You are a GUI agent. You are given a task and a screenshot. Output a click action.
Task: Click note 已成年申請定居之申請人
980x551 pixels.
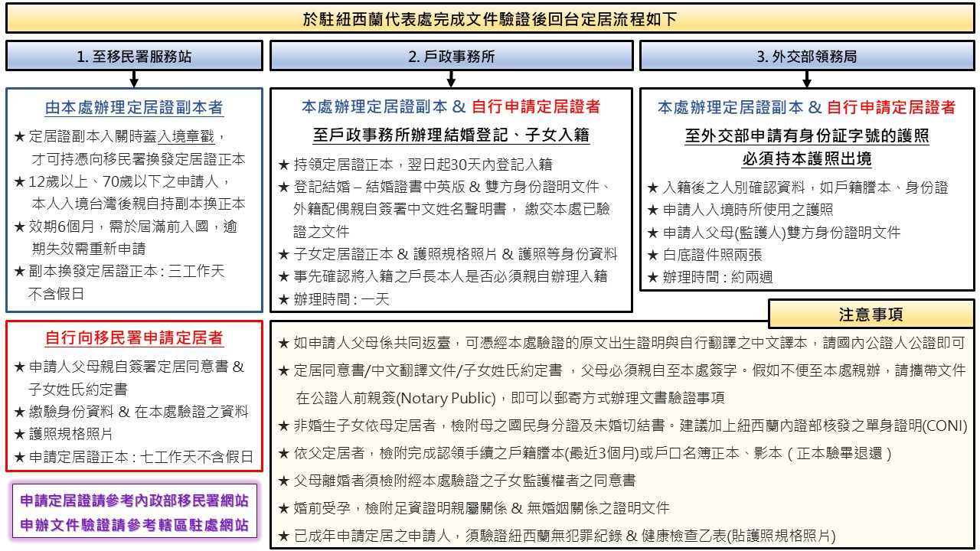coord(557,536)
